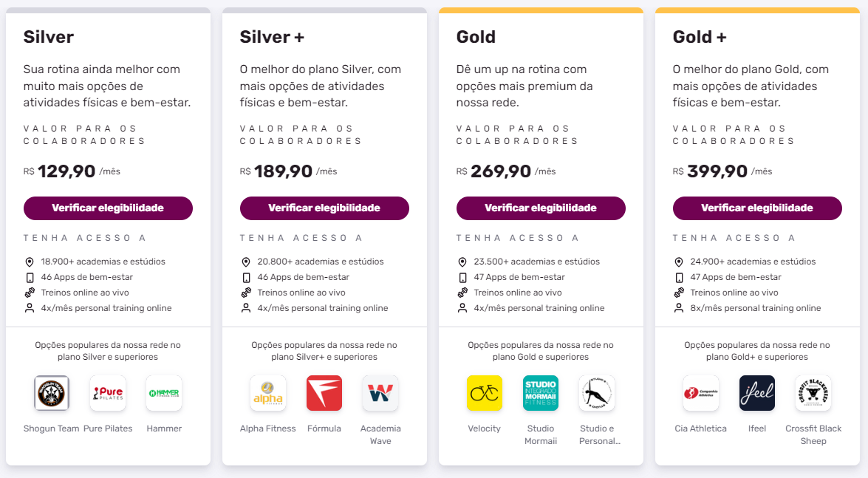868x478 pixels.
Task: Open the Academia Wave logo
Action: click(380, 393)
